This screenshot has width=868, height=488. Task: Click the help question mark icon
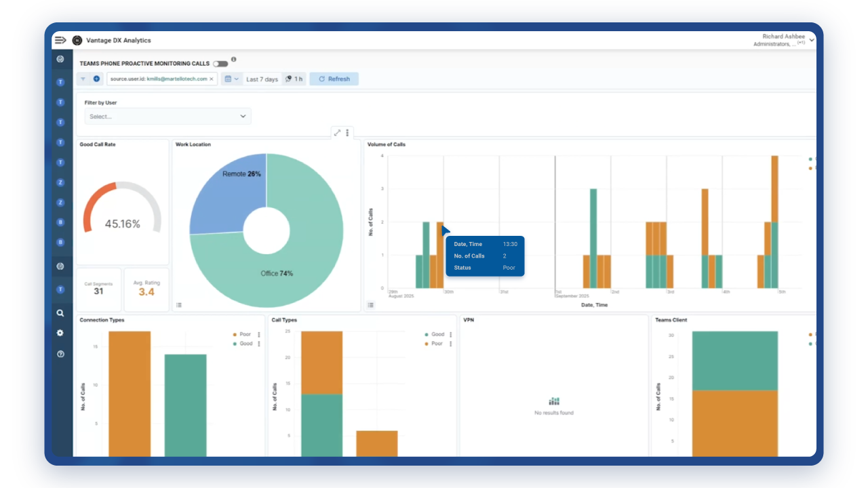coord(60,354)
